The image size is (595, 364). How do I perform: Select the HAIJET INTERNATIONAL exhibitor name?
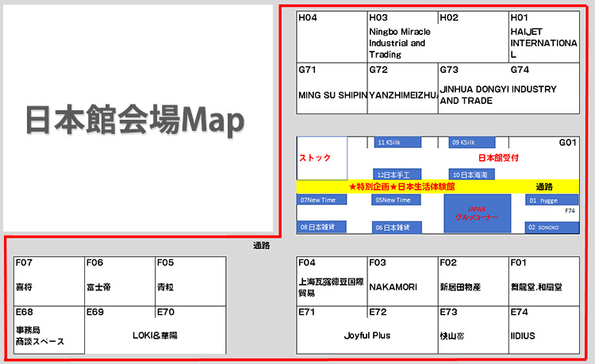[x=543, y=44]
